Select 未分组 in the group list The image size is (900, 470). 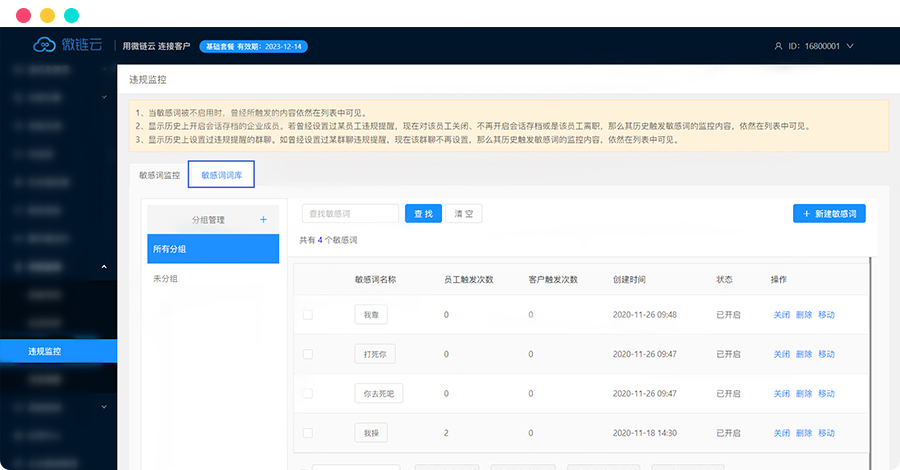pyautogui.click(x=165, y=278)
